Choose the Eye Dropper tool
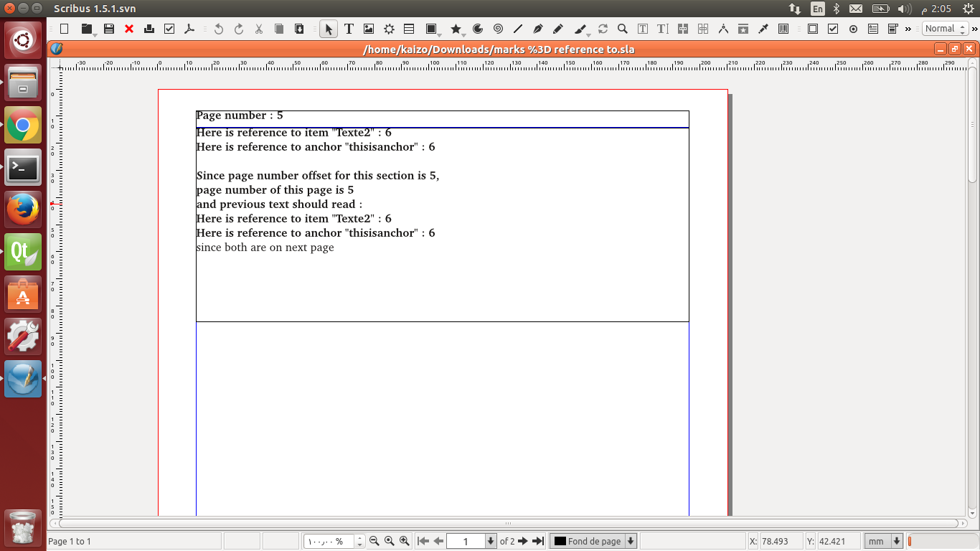 tap(763, 29)
